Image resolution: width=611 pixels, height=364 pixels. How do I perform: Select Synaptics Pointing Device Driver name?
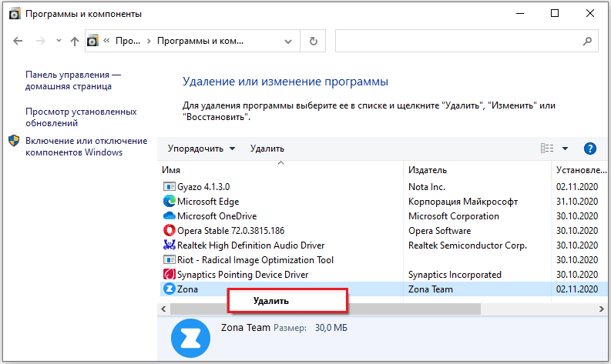[x=243, y=275]
